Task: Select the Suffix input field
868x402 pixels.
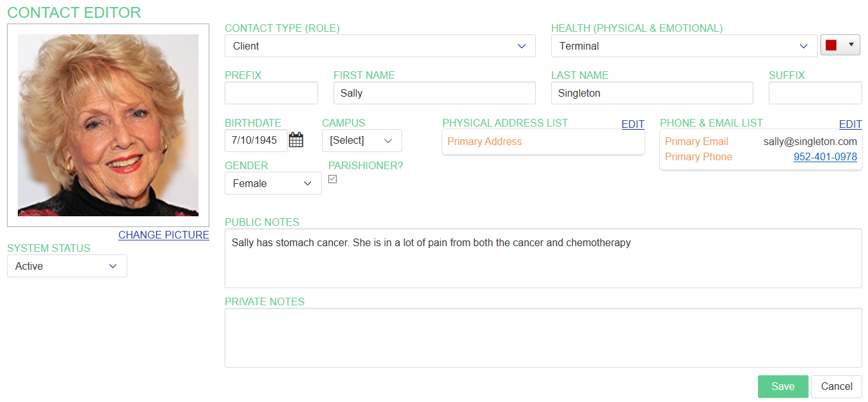Action: [x=815, y=93]
